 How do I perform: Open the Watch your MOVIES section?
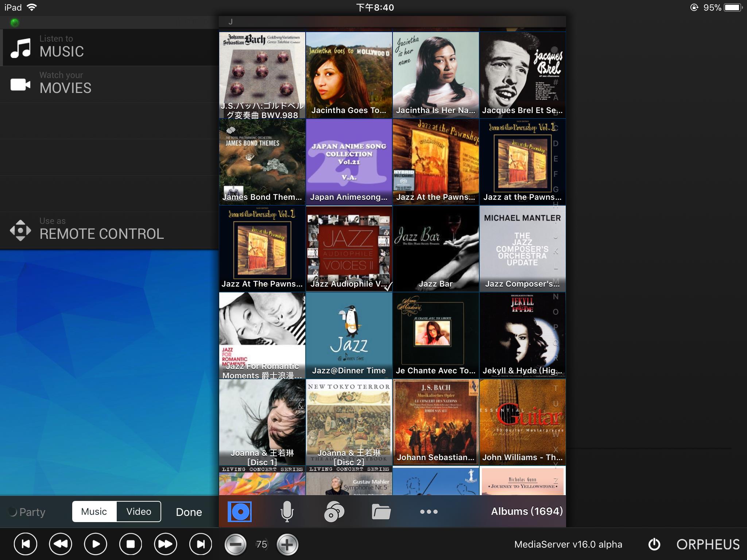tap(109, 84)
